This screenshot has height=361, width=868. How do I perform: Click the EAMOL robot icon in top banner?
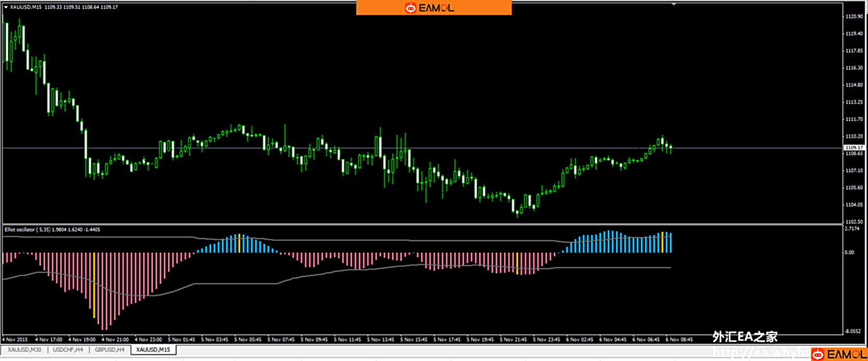tap(411, 8)
